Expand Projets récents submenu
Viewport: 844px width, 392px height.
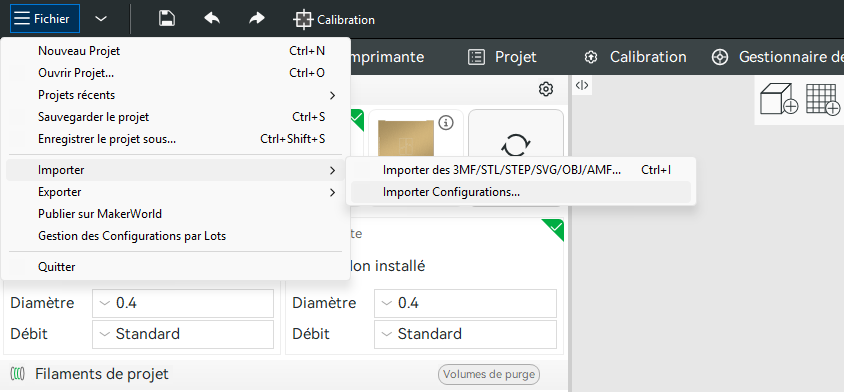[x=175, y=95]
